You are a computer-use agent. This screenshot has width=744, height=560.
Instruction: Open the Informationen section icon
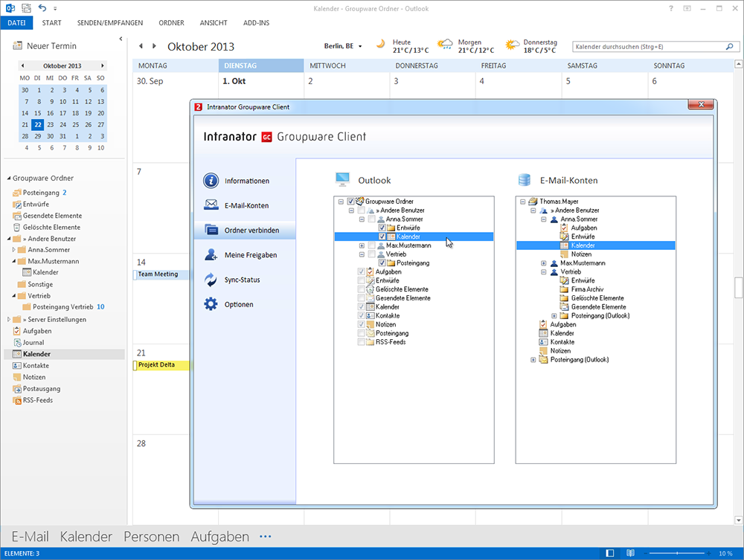tap(211, 181)
